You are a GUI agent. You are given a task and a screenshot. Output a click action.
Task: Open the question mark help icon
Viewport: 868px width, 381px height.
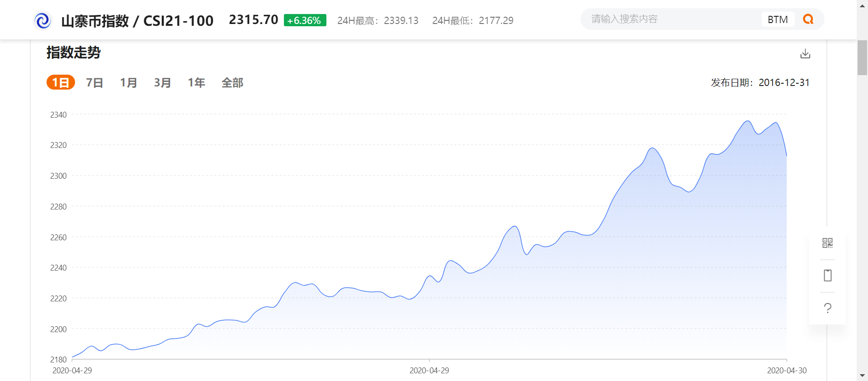click(827, 308)
